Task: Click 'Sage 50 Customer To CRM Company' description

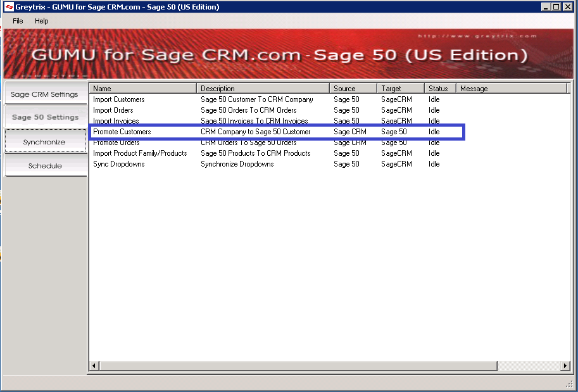Action: 257,99
